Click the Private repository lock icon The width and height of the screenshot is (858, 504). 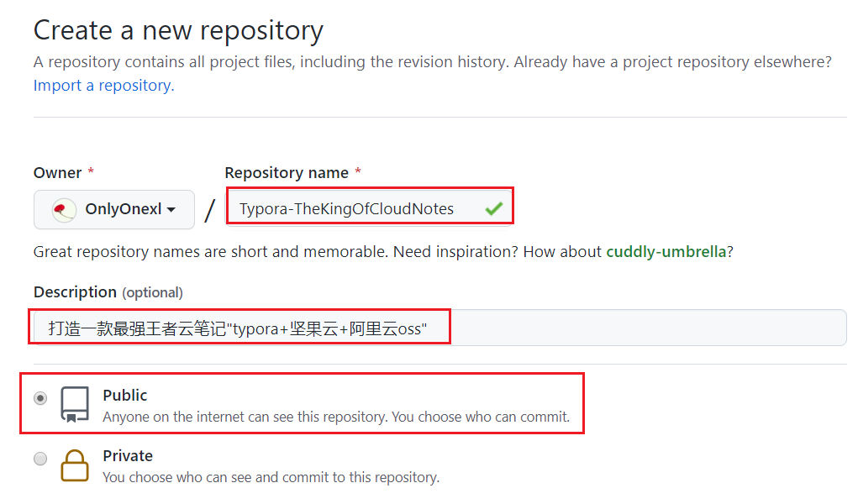pos(75,465)
